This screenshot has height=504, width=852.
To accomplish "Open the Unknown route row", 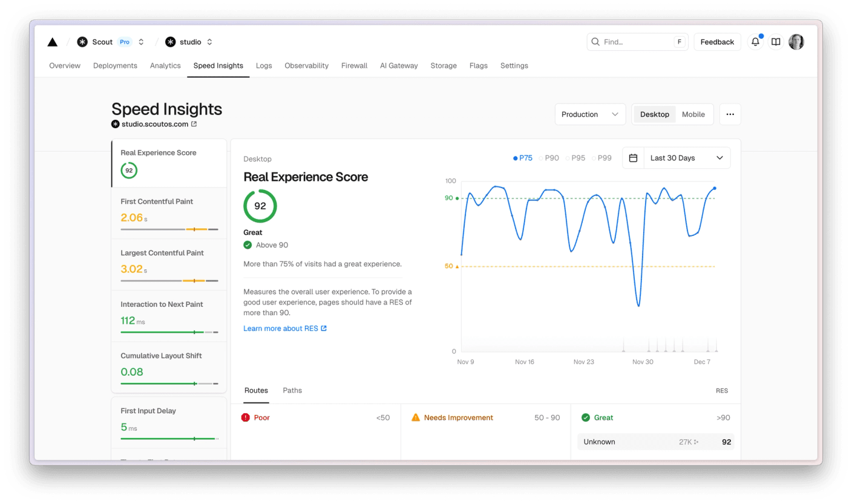I will pos(655,442).
